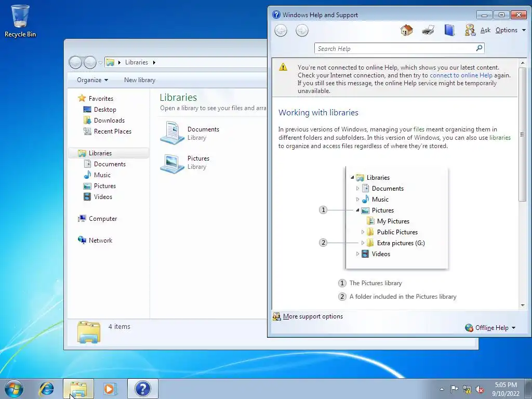
Task: Show hidden tray icons arrow
Action: (442, 389)
